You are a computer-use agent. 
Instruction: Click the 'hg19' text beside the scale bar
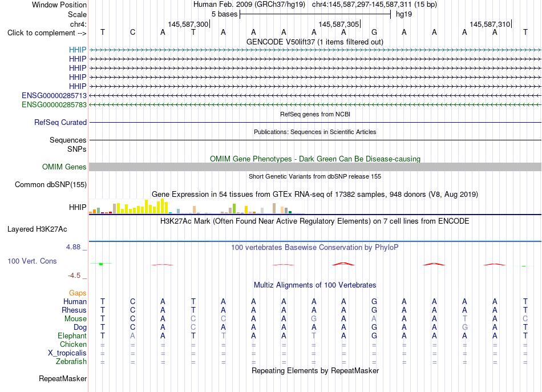pos(404,14)
